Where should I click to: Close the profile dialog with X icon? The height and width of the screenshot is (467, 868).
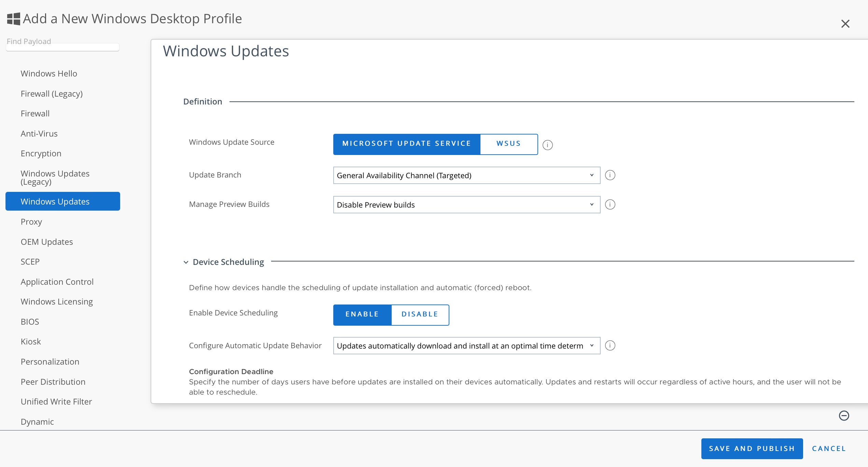pyautogui.click(x=845, y=24)
